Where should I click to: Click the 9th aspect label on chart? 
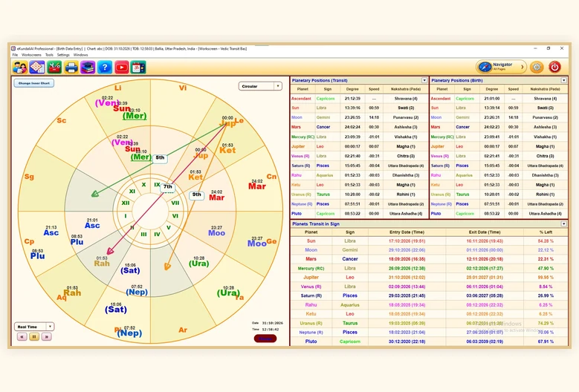(x=196, y=195)
